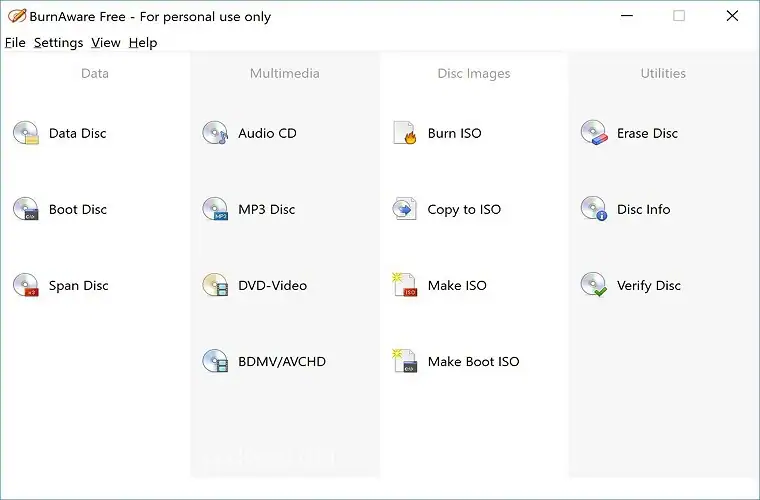Open the Make ISO icon
Screen dimensions: 760x500
(404, 285)
